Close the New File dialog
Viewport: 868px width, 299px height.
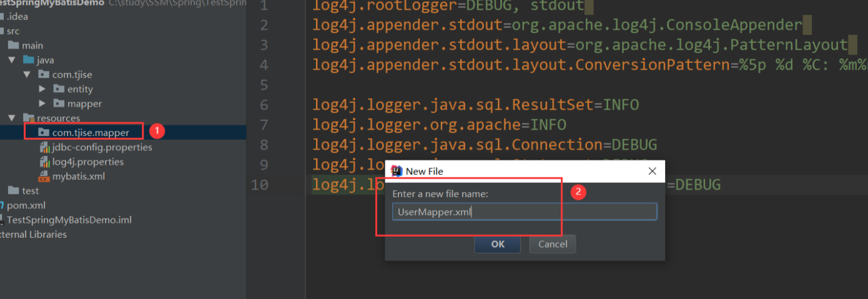click(652, 170)
